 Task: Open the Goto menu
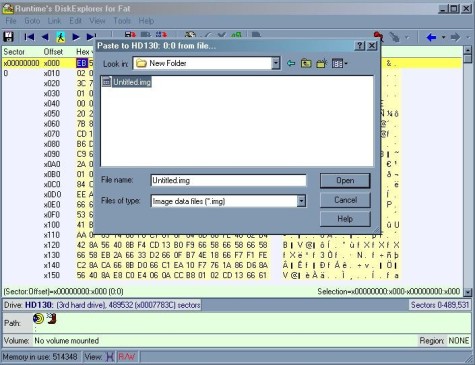(32, 21)
